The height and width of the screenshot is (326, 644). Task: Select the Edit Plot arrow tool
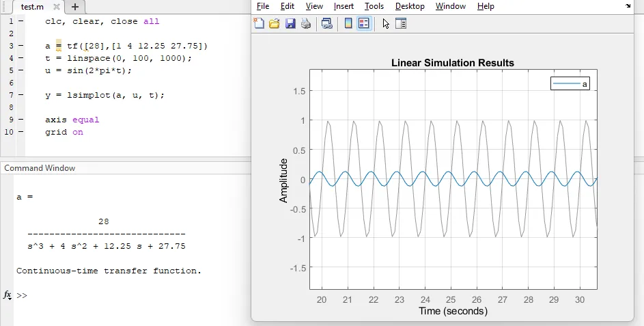point(386,24)
